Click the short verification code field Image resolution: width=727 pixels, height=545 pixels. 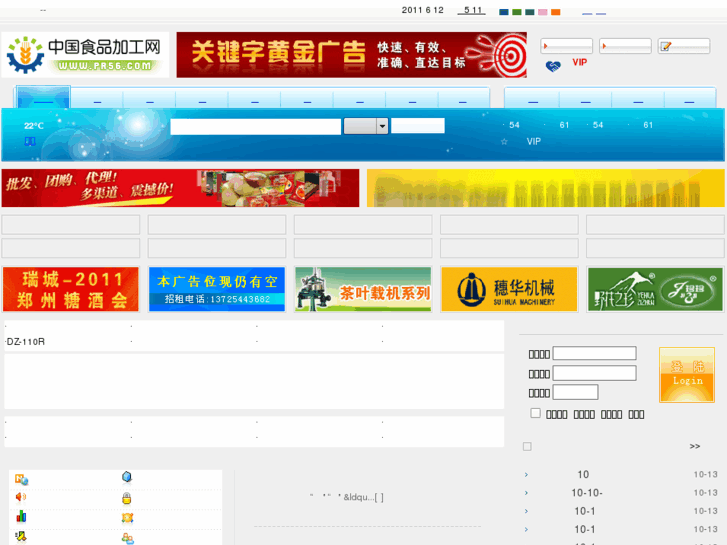tap(575, 392)
